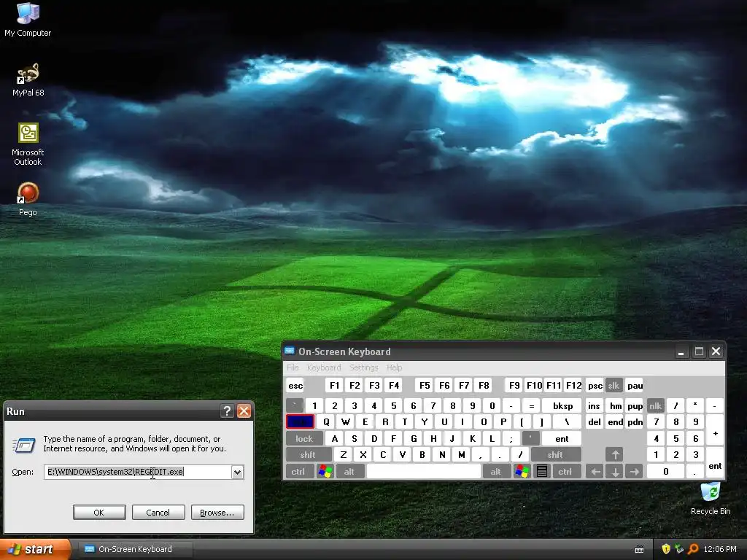
Task: Click the Q key
Action: [326, 422]
